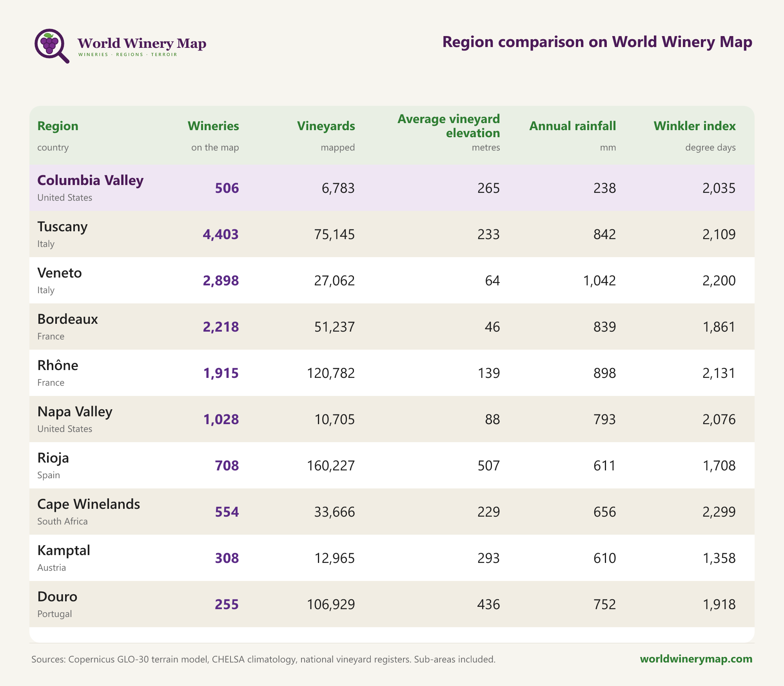This screenshot has height=686, width=784.
Task: Click Veneto winery count 2,898
Action: pos(221,281)
